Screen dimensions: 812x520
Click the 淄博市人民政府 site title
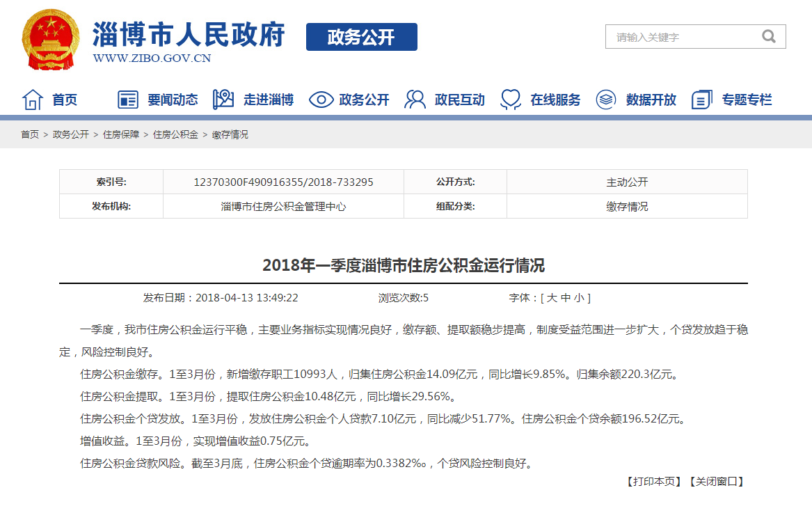[x=189, y=35]
